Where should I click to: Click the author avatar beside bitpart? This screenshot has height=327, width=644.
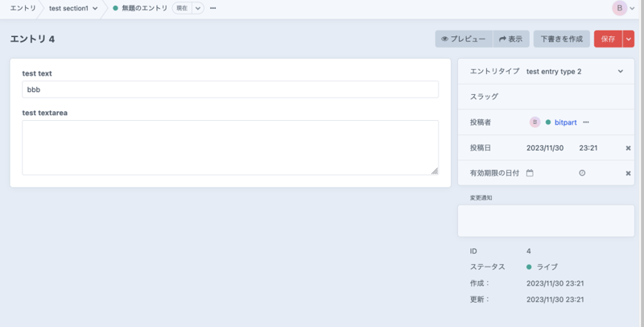(x=535, y=122)
